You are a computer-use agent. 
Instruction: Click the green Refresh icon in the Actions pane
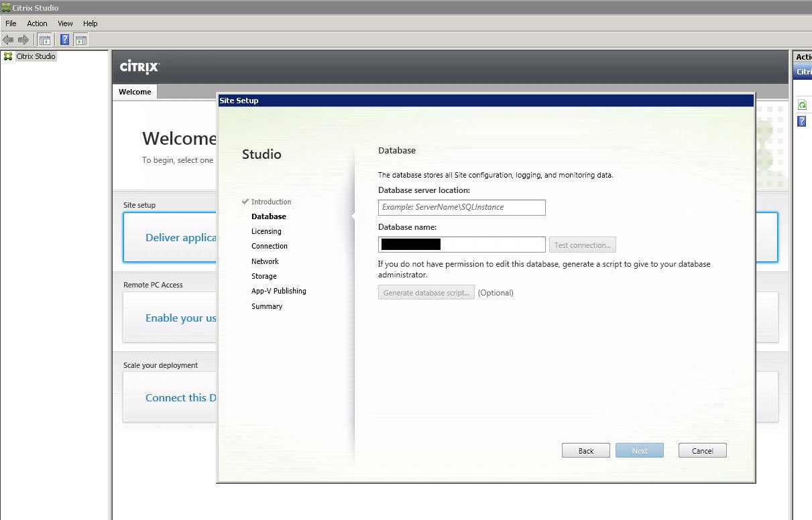tap(802, 105)
